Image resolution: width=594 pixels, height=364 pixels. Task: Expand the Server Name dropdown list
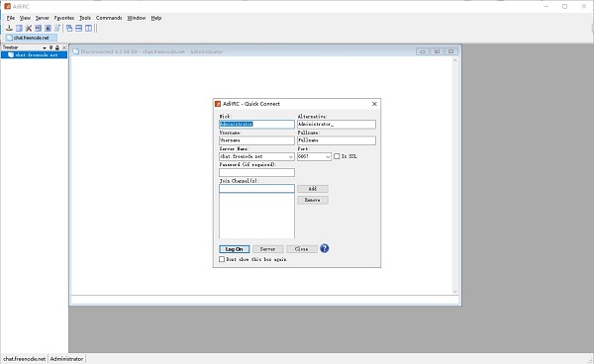click(x=290, y=156)
